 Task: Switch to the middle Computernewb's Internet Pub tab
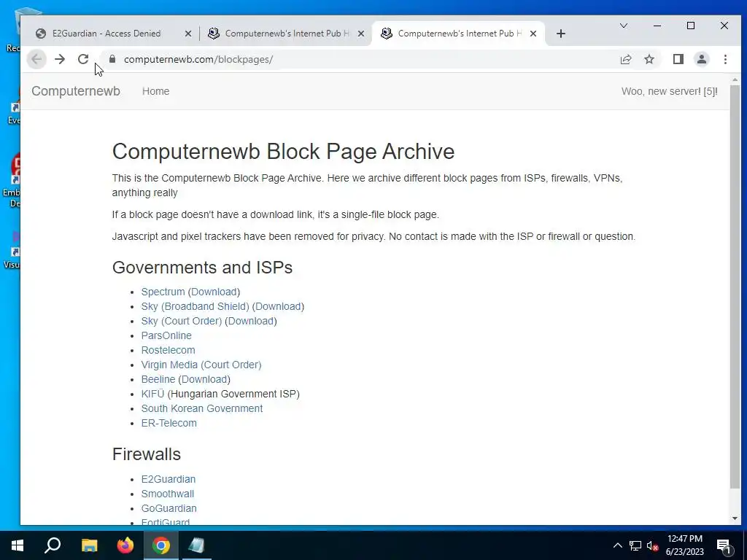[286, 34]
